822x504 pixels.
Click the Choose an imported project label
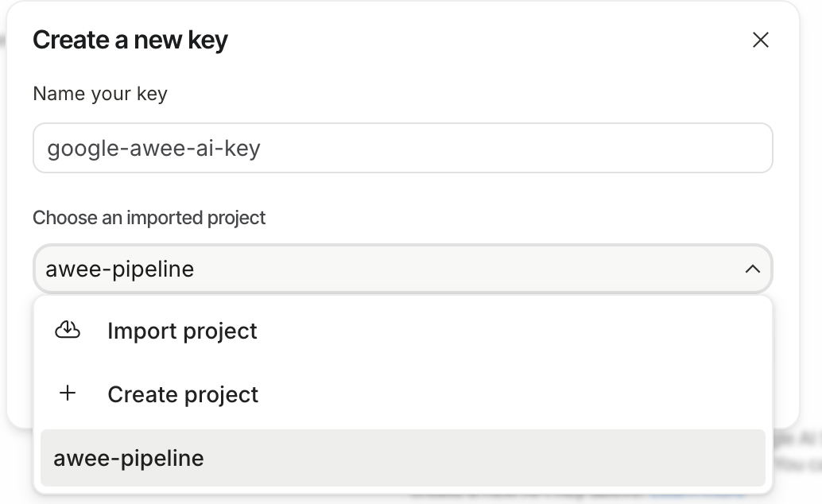[149, 218]
